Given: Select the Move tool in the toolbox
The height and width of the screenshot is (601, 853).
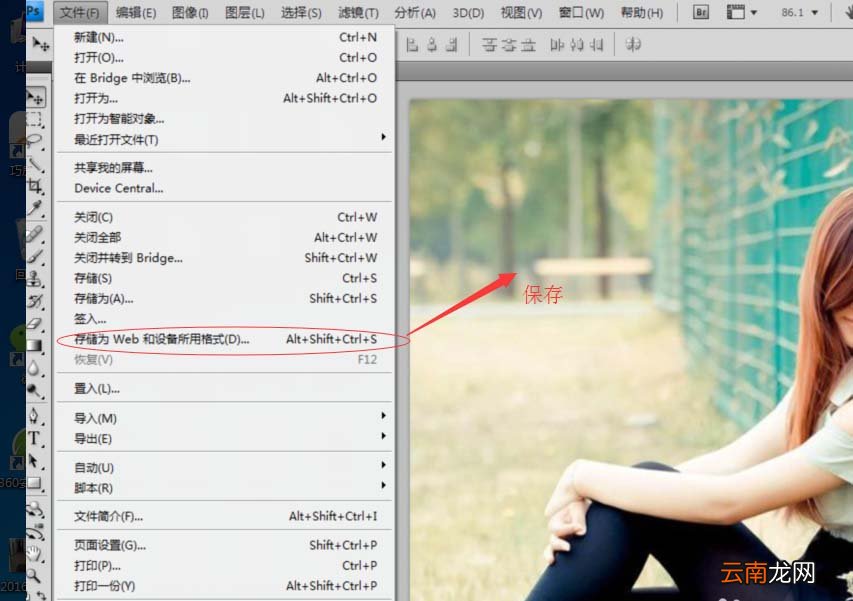Looking at the screenshot, I should click(x=36, y=98).
